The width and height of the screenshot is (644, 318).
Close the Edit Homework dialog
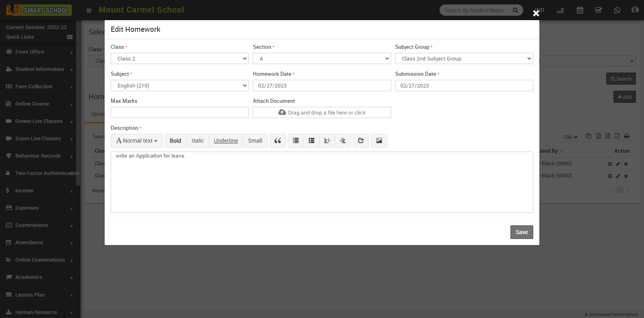point(536,13)
